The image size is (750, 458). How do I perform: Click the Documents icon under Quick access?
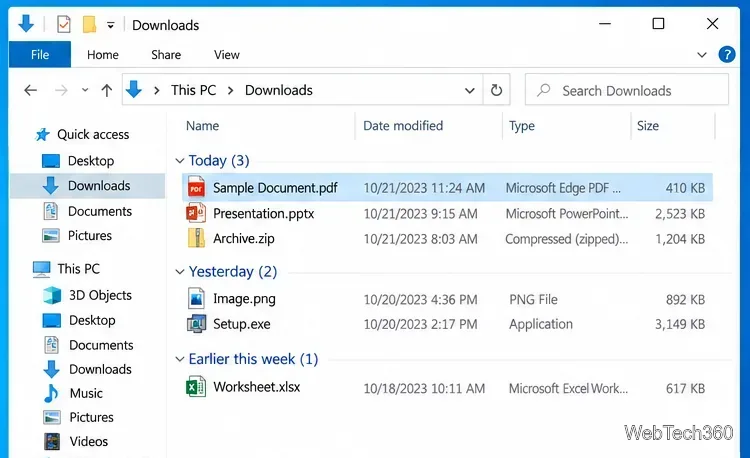pyautogui.click(x=51, y=211)
